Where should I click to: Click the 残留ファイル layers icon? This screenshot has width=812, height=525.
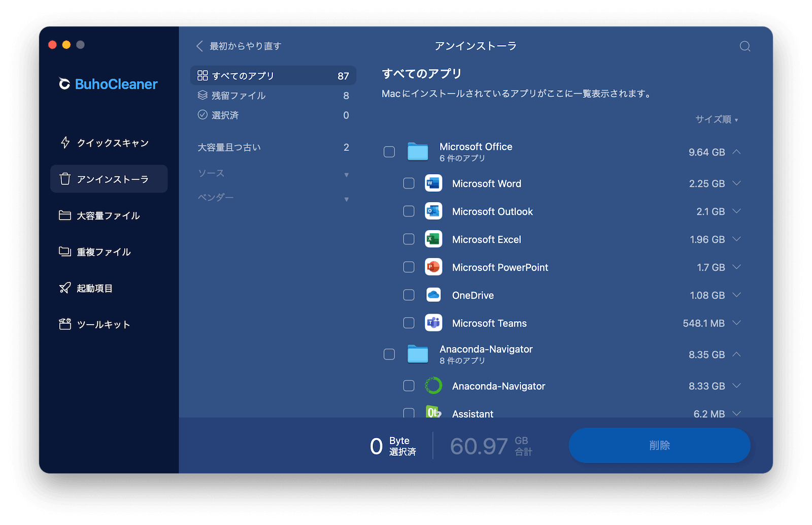coord(202,95)
